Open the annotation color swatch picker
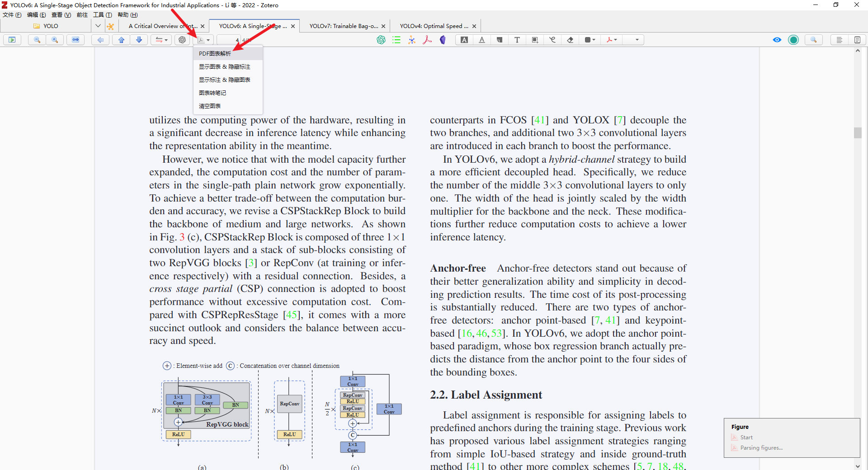This screenshot has height=470, width=868. point(590,40)
